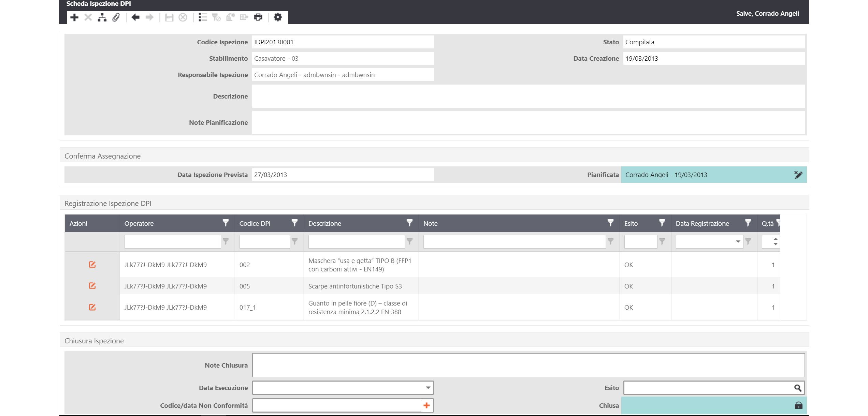This screenshot has height=416, width=868.
Task: Click the Codice/data Non Conformità input
Action: point(337,405)
